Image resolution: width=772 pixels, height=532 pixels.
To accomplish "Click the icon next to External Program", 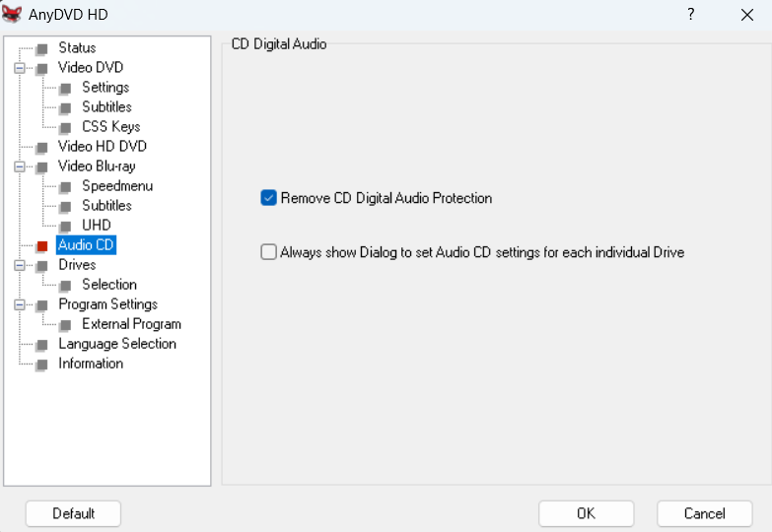I will [x=65, y=325].
